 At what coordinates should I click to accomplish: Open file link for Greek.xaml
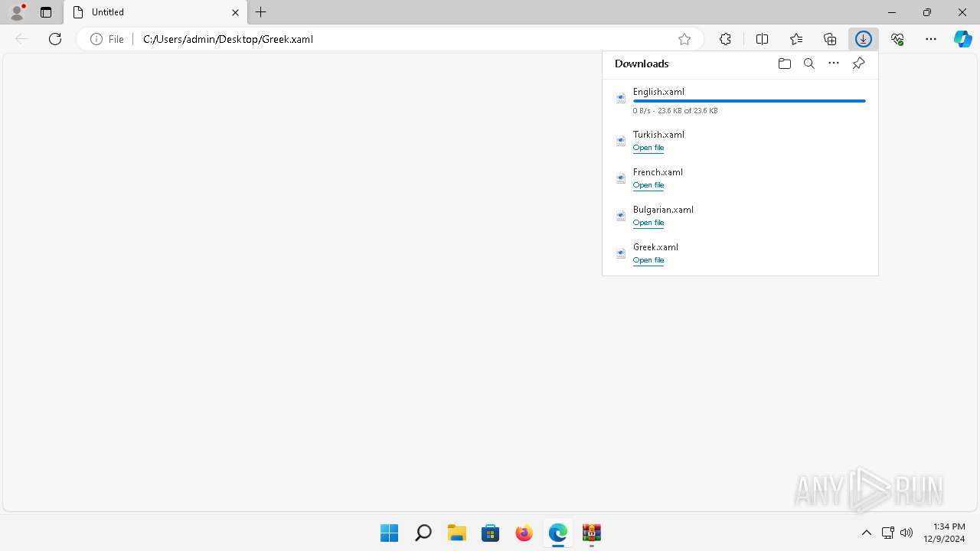(648, 260)
